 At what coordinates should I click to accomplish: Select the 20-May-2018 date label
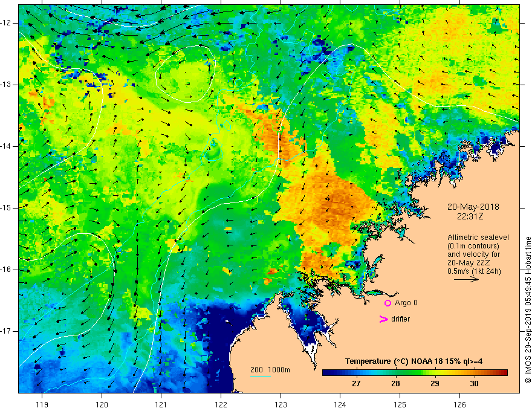473,207
